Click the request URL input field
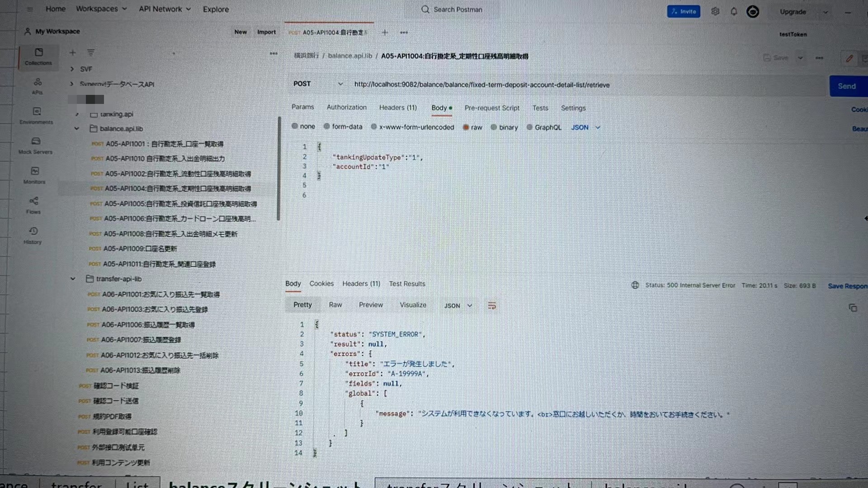This screenshot has width=868, height=488. (588, 85)
